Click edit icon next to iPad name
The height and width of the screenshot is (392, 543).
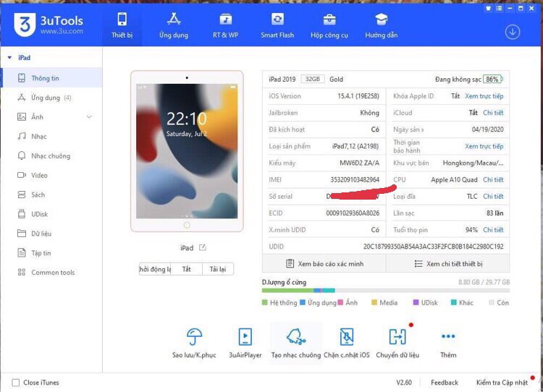click(203, 247)
